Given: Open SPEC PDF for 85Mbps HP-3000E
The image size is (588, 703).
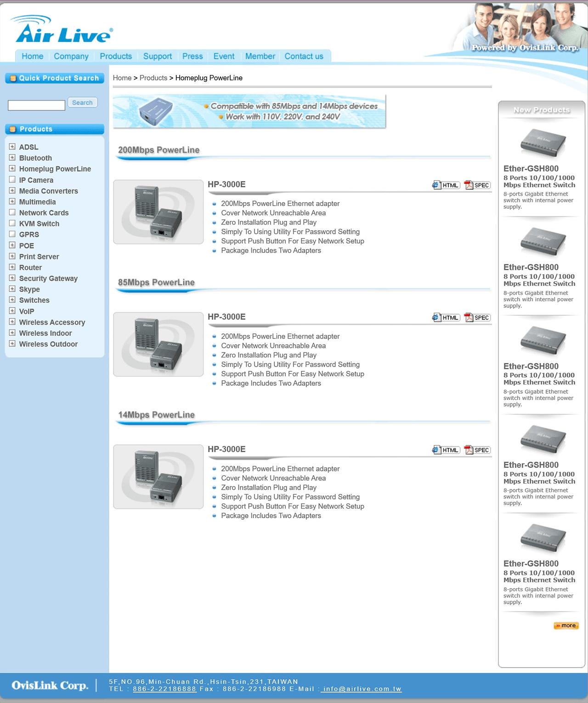Looking at the screenshot, I should (477, 317).
